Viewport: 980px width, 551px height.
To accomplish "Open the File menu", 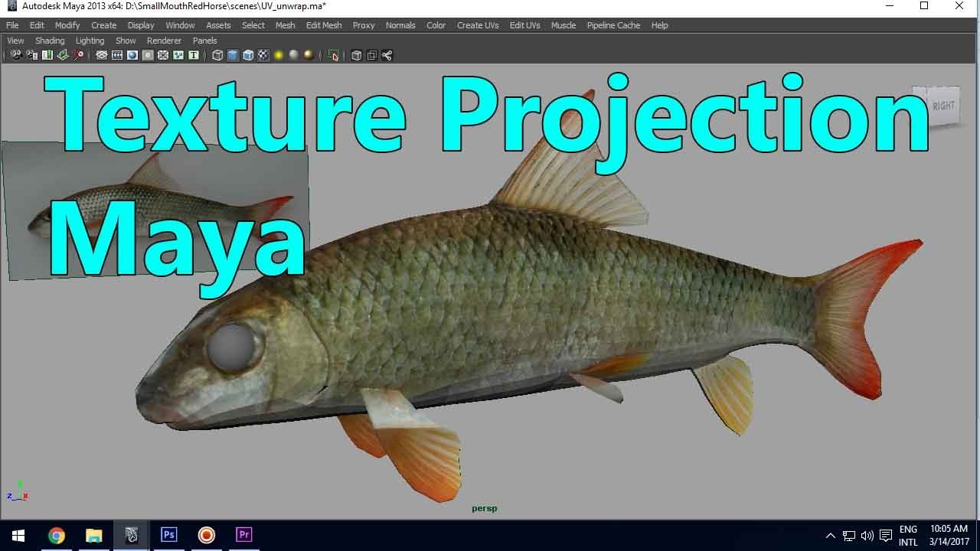I will [12, 25].
